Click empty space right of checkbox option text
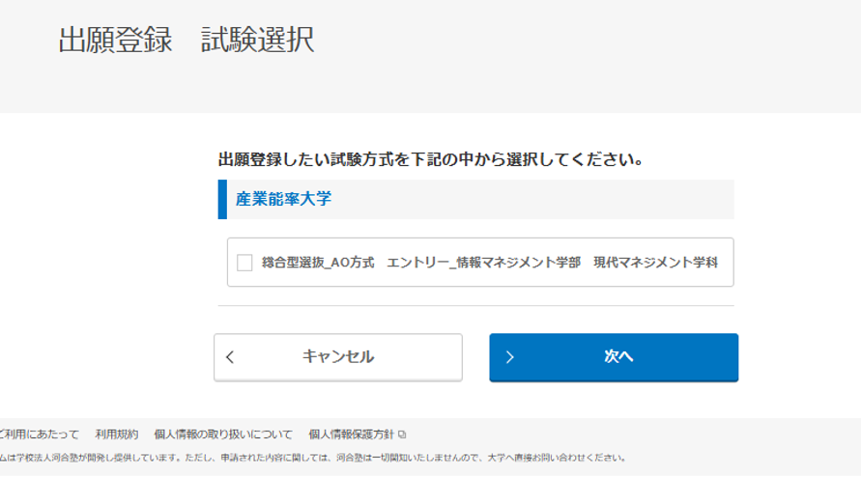Viewport: 861px width, 504px height. point(726,263)
